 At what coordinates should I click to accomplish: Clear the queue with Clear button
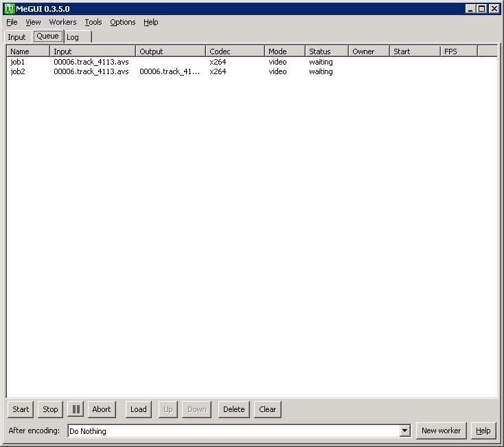point(268,409)
